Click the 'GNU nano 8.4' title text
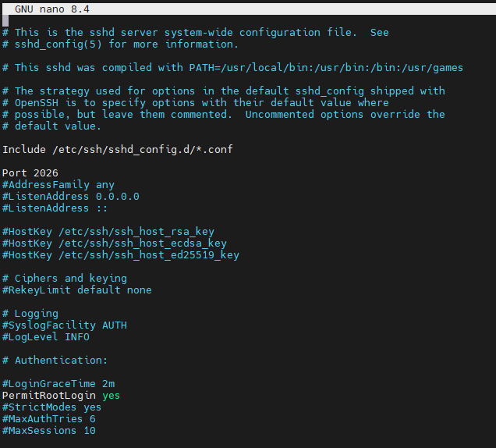The image size is (496, 448). point(52,9)
